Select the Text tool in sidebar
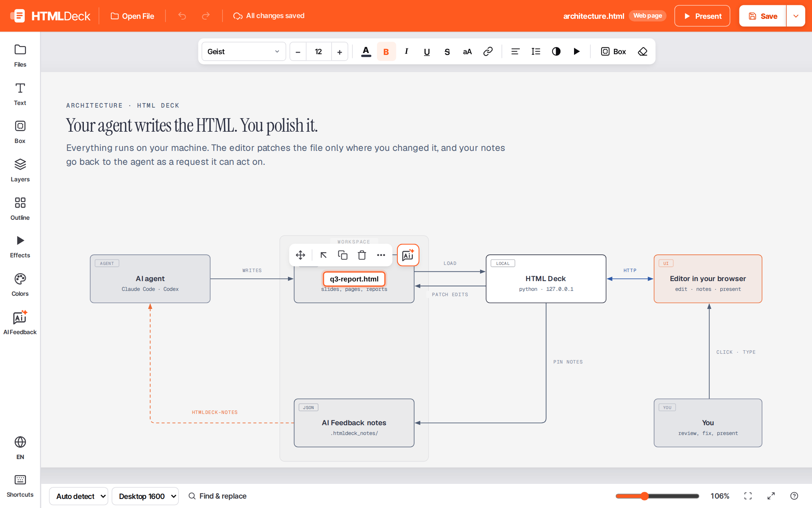The width and height of the screenshot is (812, 508). (20, 94)
